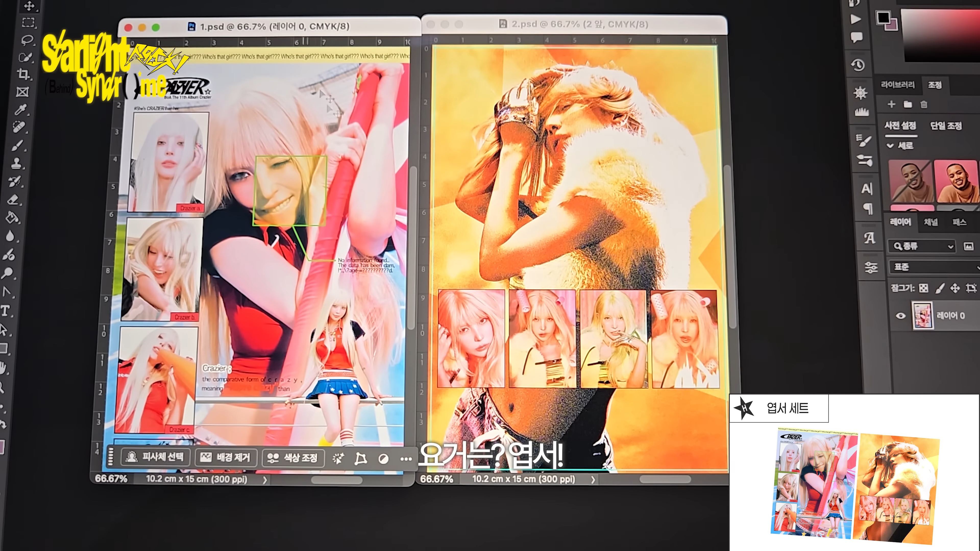Switch to the 채널 tab

pyautogui.click(x=931, y=222)
